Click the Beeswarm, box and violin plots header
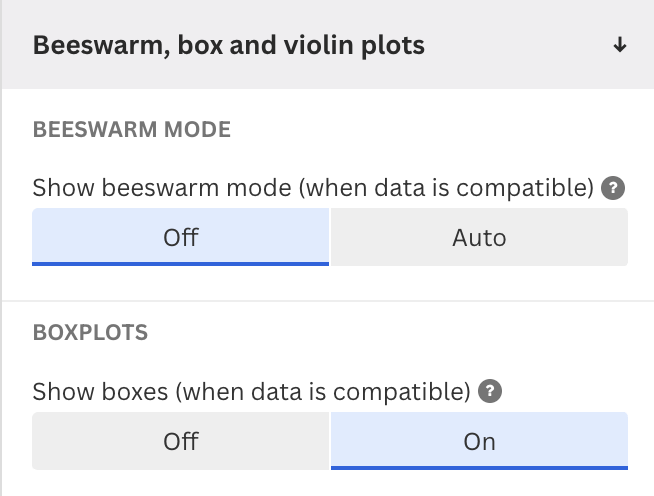The height and width of the screenshot is (496, 654). pos(229,45)
